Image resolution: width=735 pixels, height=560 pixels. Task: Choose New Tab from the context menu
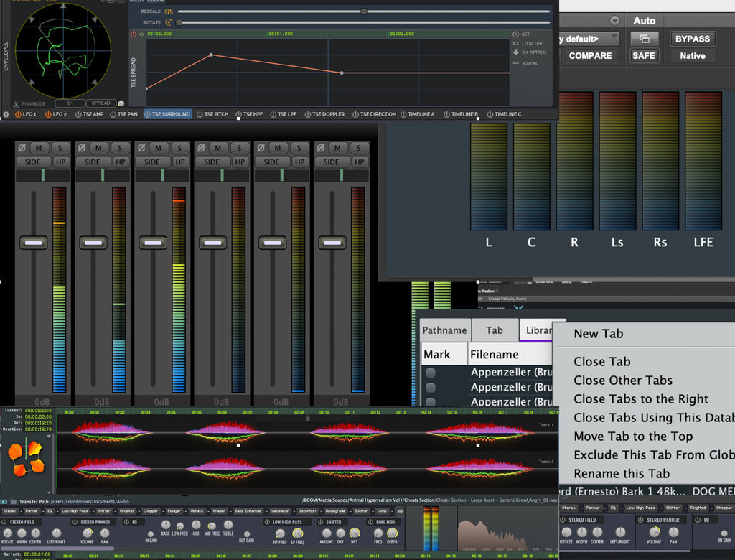coord(598,333)
